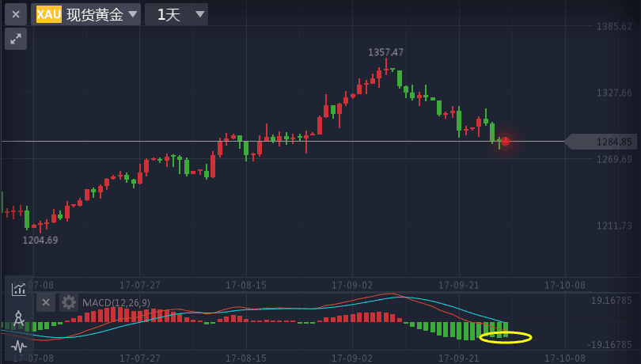Remove the MACD indicator

[46, 302]
